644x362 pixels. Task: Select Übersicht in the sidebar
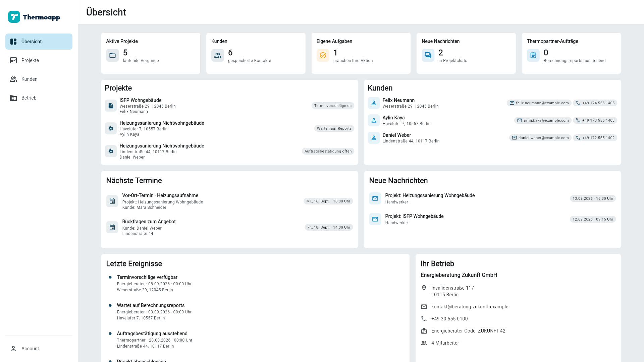tap(39, 42)
